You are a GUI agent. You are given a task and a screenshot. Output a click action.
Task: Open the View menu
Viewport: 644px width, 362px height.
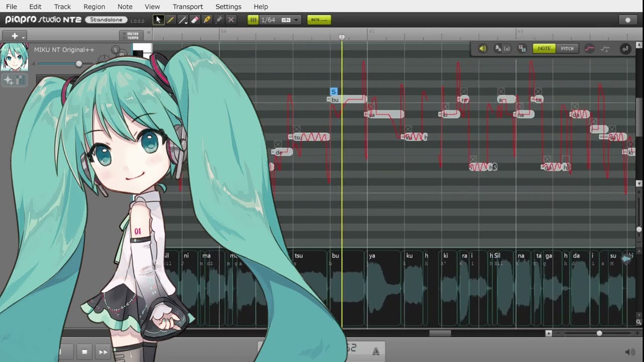(x=152, y=7)
